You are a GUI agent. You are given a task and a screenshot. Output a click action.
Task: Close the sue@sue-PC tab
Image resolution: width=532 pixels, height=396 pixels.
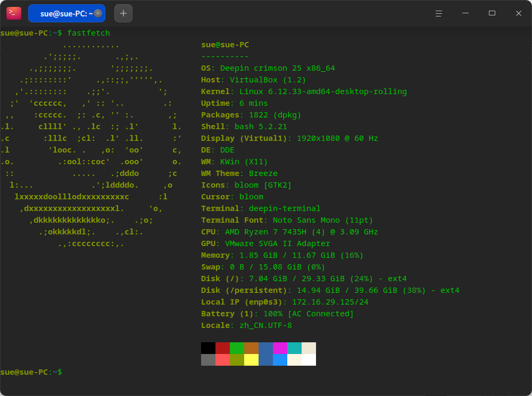[x=98, y=13]
